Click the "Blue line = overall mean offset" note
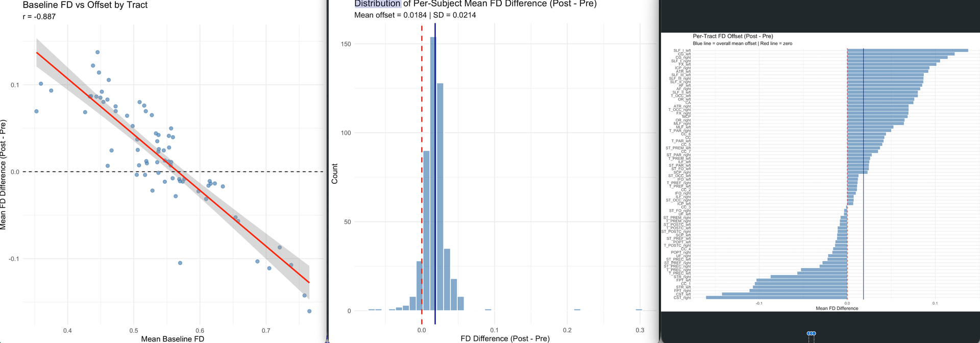This screenshot has height=343, width=980. [725, 44]
